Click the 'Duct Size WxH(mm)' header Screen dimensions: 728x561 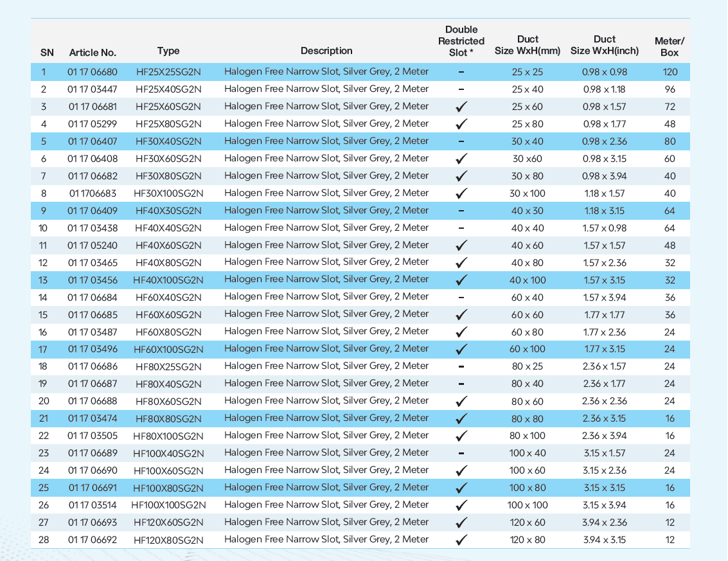click(x=528, y=45)
